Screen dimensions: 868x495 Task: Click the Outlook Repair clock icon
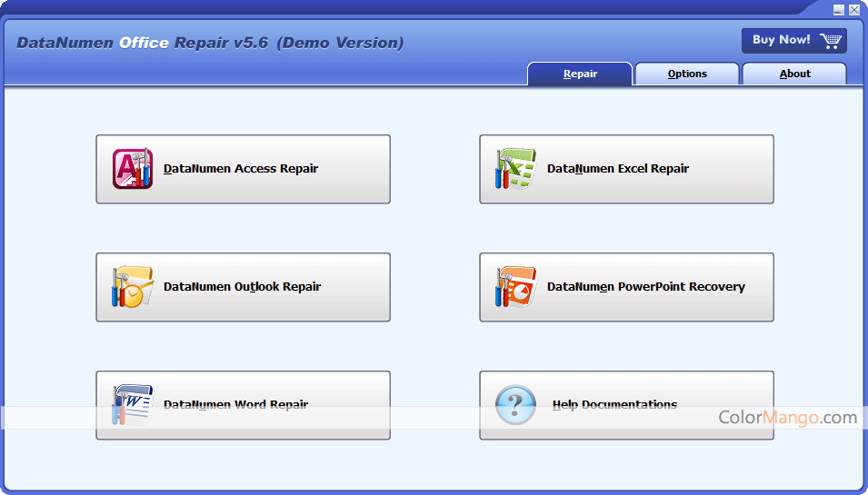[133, 286]
